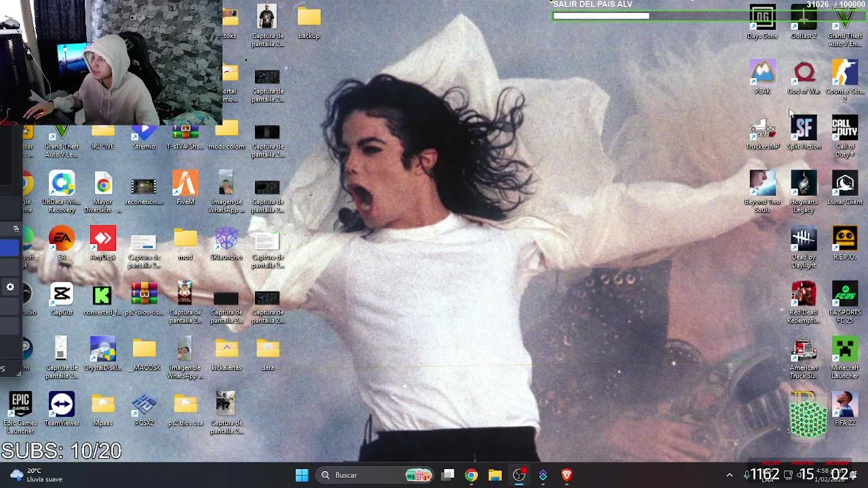
Task: Select the God of War shortcut
Action: tap(804, 77)
